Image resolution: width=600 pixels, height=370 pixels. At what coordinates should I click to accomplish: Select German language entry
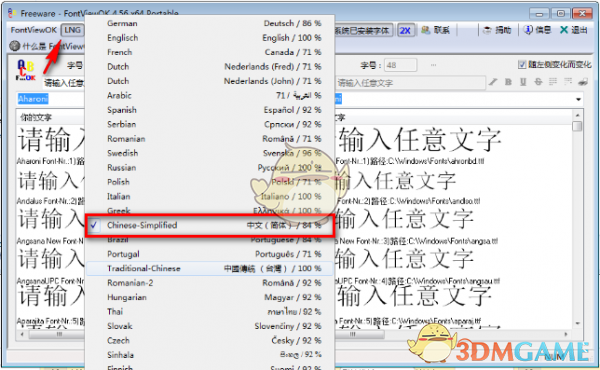click(210, 23)
